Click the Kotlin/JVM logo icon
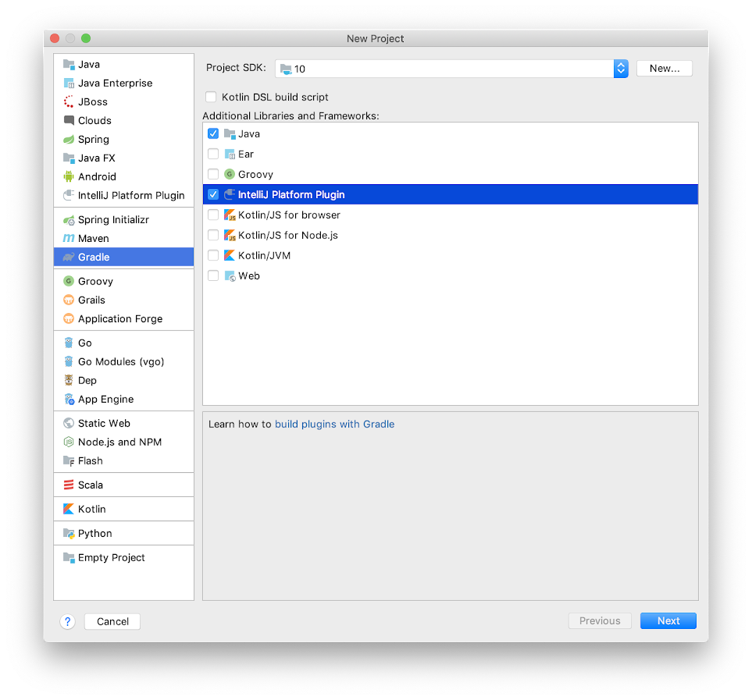 pyautogui.click(x=230, y=255)
